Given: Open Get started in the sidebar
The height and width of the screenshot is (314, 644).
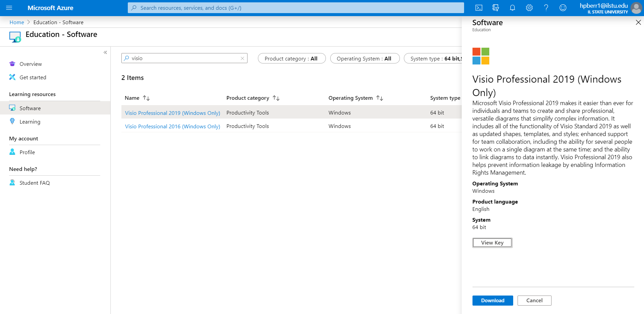Looking at the screenshot, I should (x=33, y=77).
